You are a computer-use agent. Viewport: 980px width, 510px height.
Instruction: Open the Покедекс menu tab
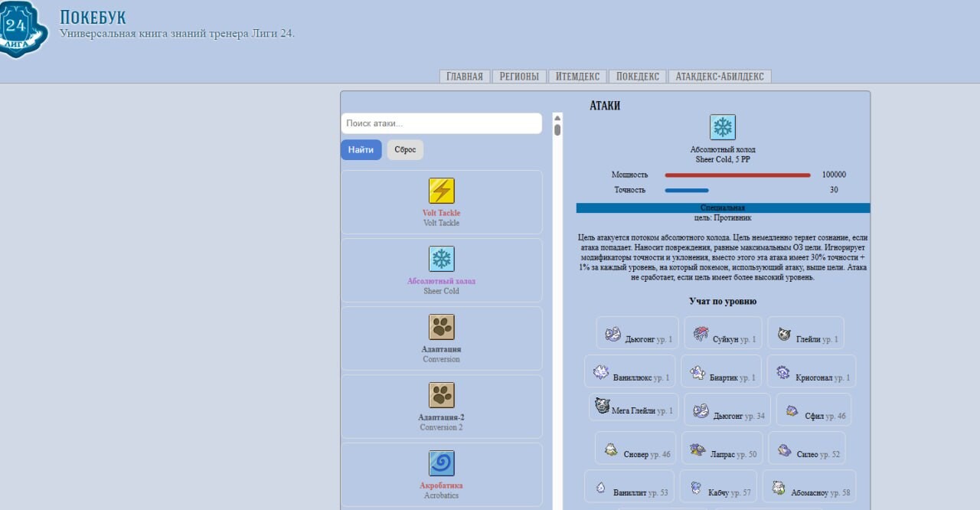[x=638, y=77]
